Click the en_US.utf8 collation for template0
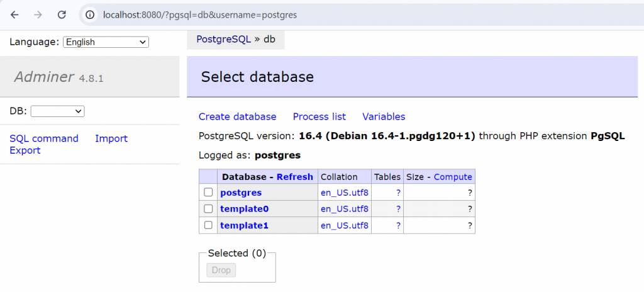Viewport: 644px width, 292px height. pyautogui.click(x=345, y=209)
